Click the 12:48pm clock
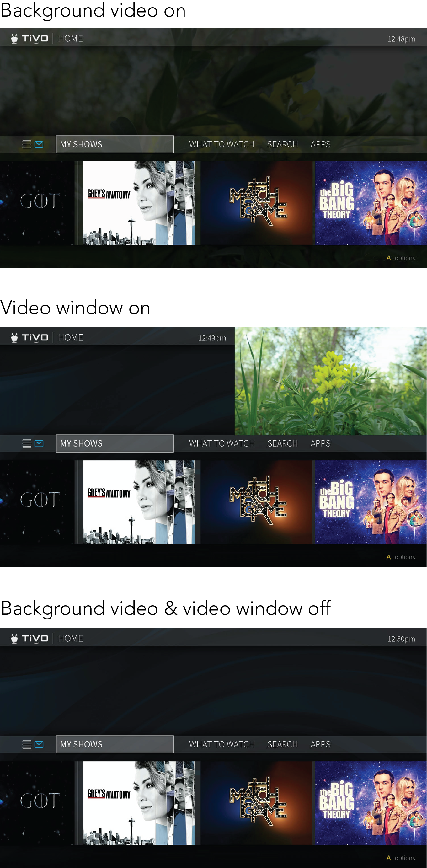Viewport: 427px width, 868px height. (x=401, y=39)
